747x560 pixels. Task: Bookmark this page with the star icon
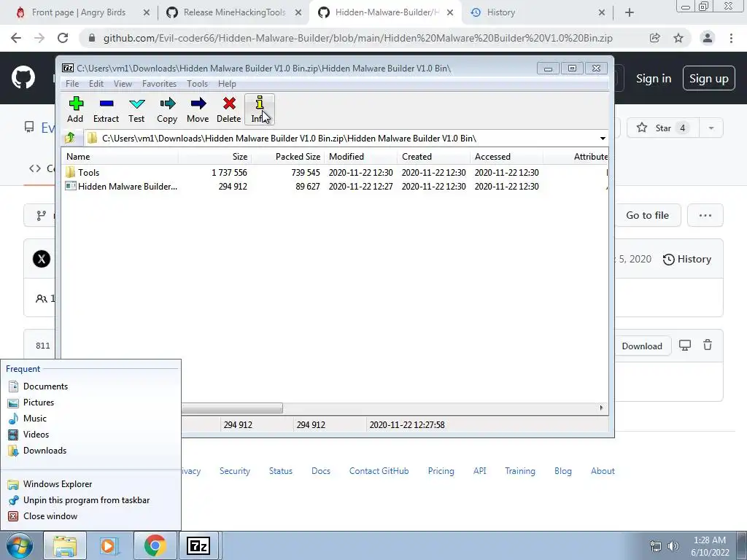point(678,38)
